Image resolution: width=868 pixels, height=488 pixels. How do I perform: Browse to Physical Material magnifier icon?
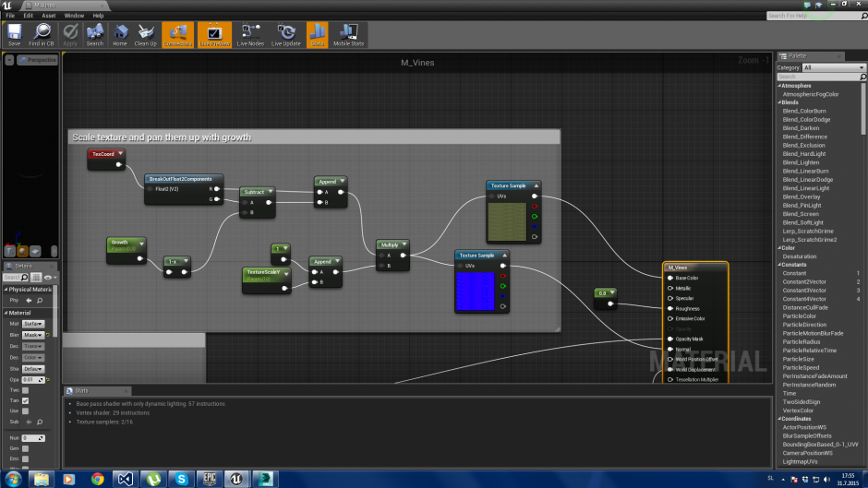[40, 301]
